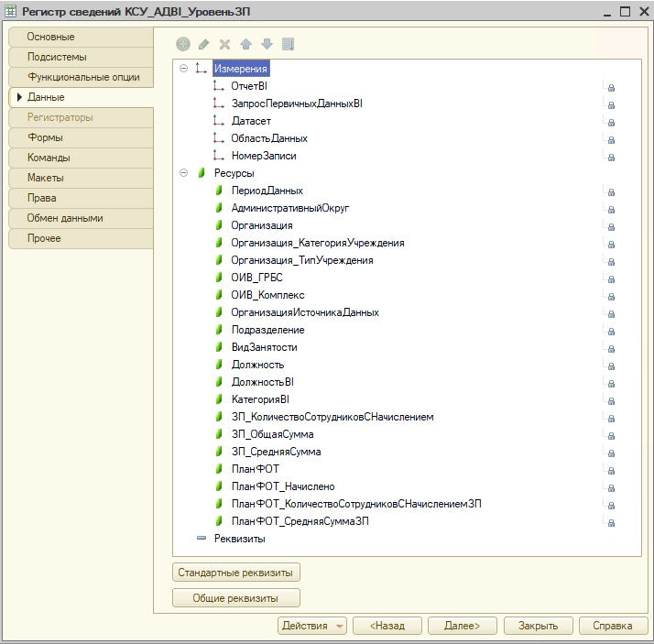Select the ЗП_ОбщаяСумма resource item
The width and height of the screenshot is (654, 644).
(x=272, y=434)
